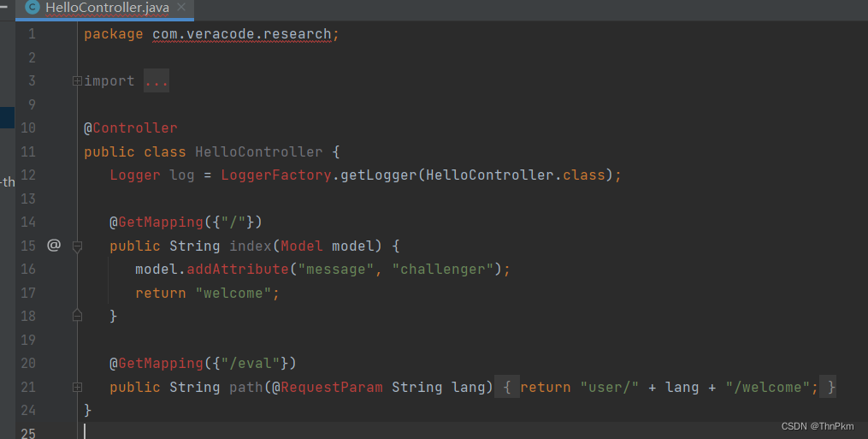Viewport: 868px width, 439px height.
Task: Click the fold end marker on line 18
Action: (x=77, y=316)
